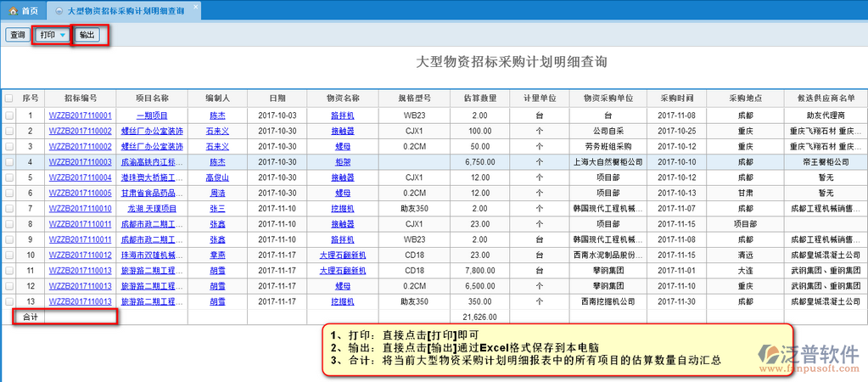Sort by the 日期 column header
This screenshot has height=382, width=868.
click(x=277, y=98)
